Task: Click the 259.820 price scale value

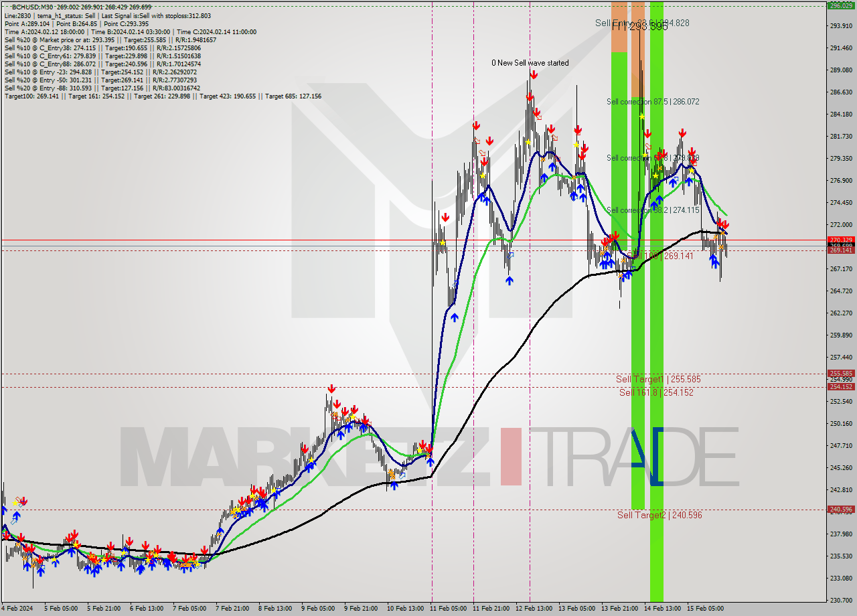Action: 841,335
